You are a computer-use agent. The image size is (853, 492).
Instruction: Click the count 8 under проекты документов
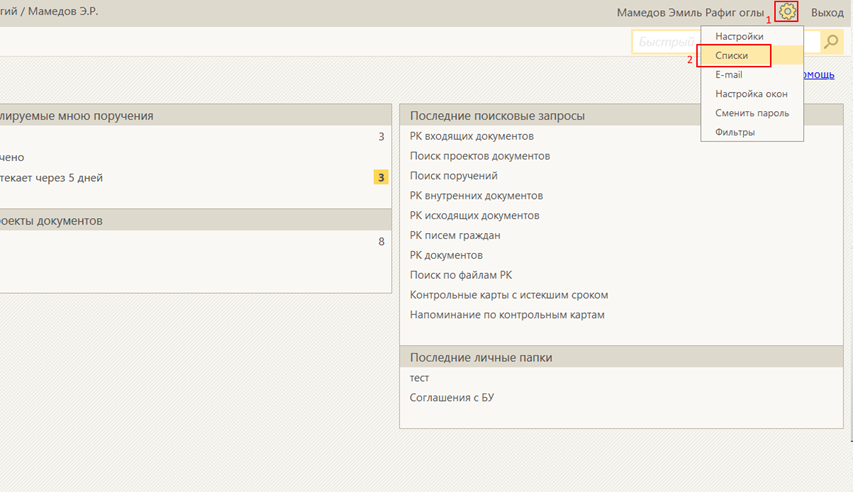pyautogui.click(x=381, y=242)
